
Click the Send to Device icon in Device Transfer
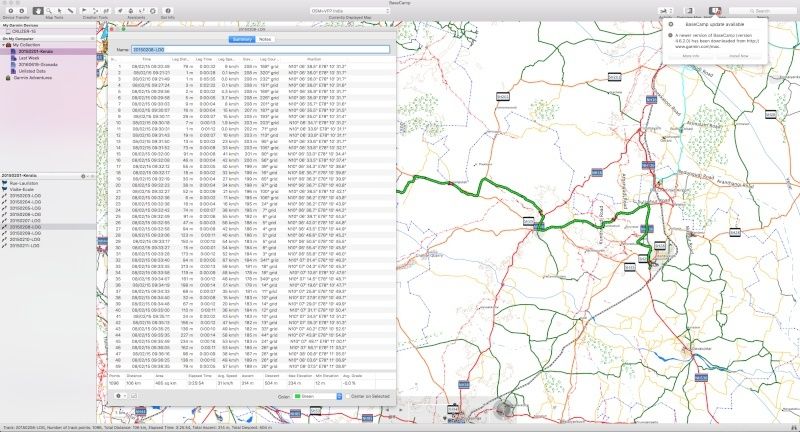click(10, 10)
